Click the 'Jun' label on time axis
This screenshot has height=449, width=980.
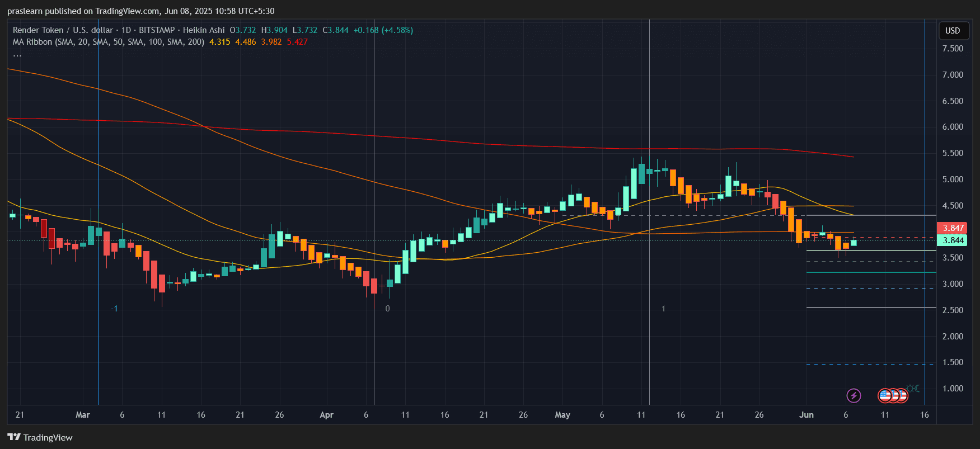click(806, 415)
